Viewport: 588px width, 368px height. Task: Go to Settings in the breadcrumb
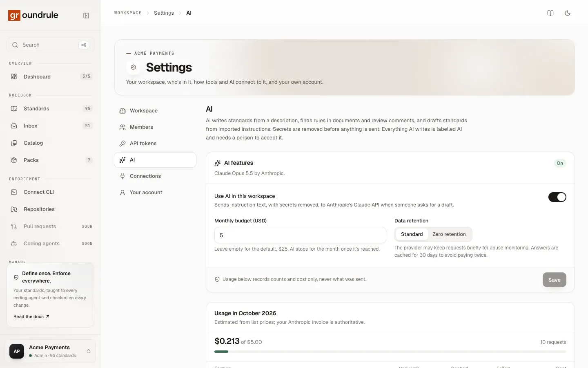pos(164,13)
